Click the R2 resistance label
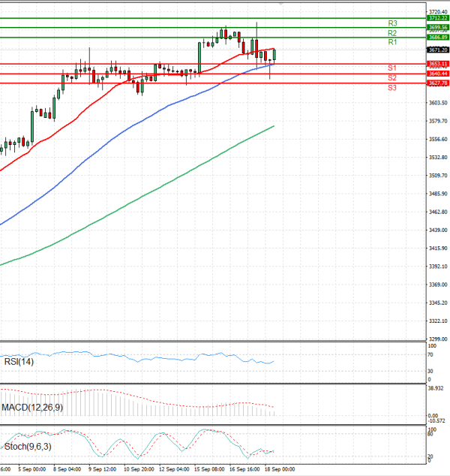The height and width of the screenshot is (476, 450). click(x=392, y=33)
